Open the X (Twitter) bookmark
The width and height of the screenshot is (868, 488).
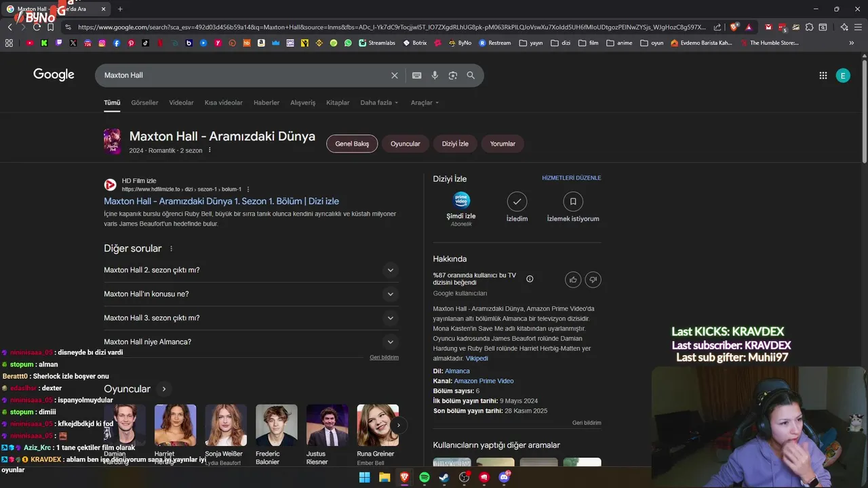73,43
